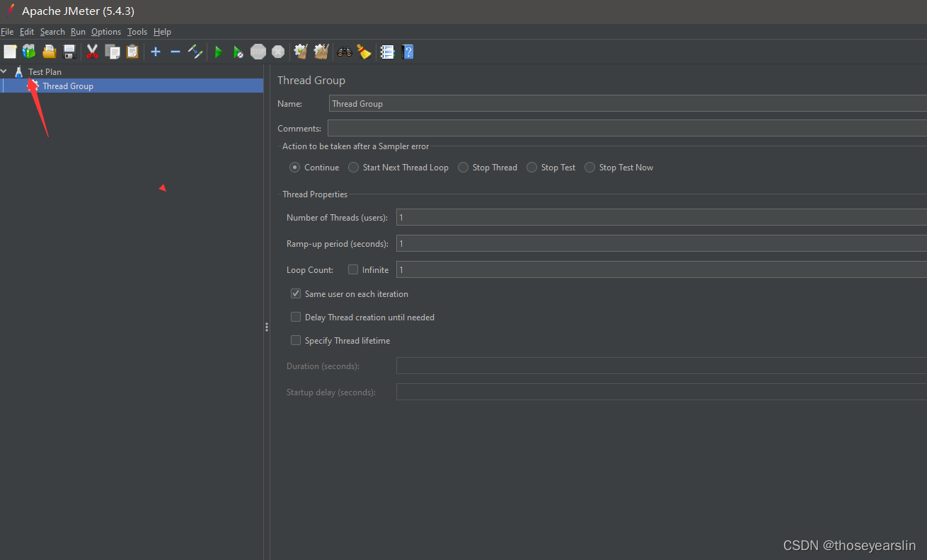Enable Specify Thread lifetime checkbox
This screenshot has height=560, width=927.
click(296, 340)
